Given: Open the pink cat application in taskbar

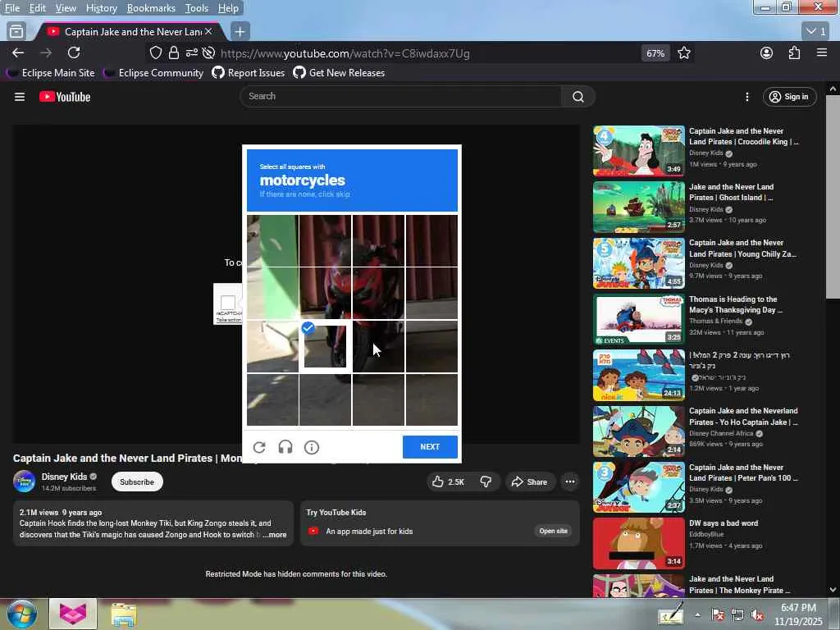Looking at the screenshot, I should pos(73,614).
